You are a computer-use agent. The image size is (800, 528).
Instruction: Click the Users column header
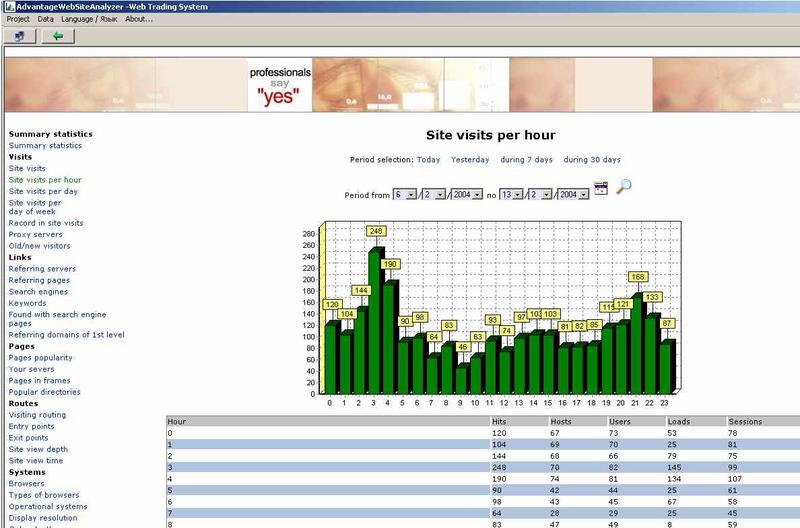636,421
